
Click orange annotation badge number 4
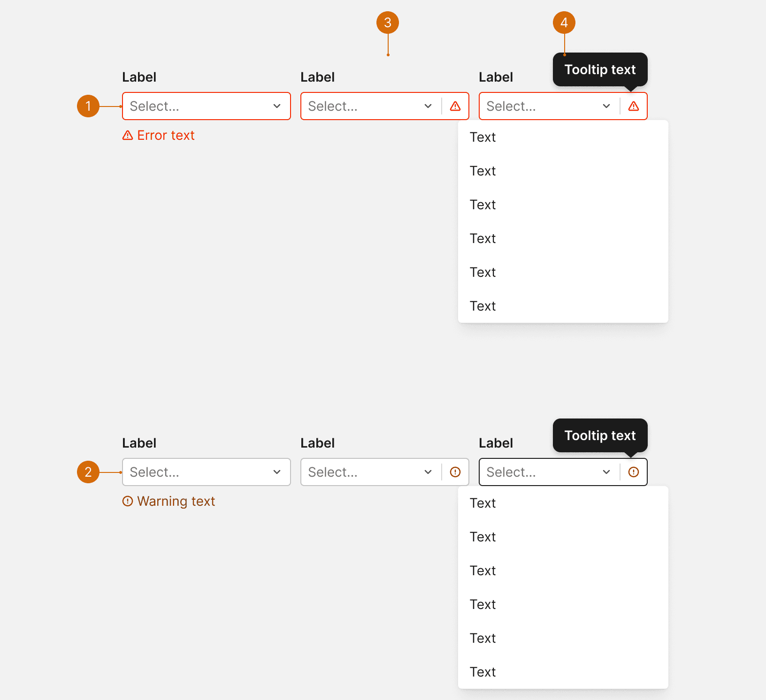[x=564, y=23]
